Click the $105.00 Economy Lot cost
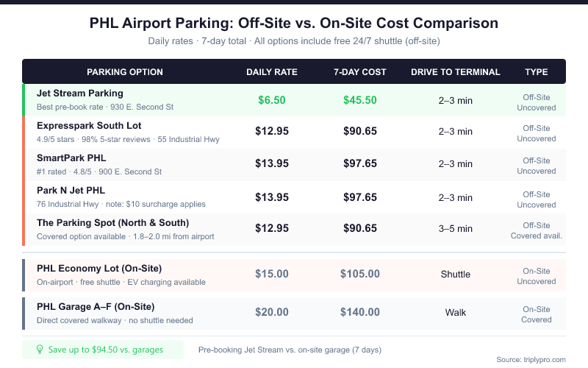The width and height of the screenshot is (588, 368). click(x=360, y=274)
